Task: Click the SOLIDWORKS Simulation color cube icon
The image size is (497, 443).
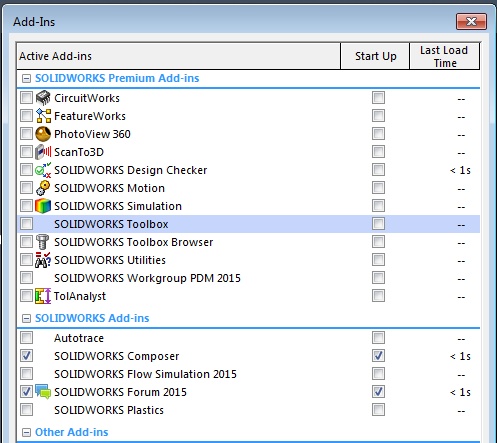Action: (43, 206)
